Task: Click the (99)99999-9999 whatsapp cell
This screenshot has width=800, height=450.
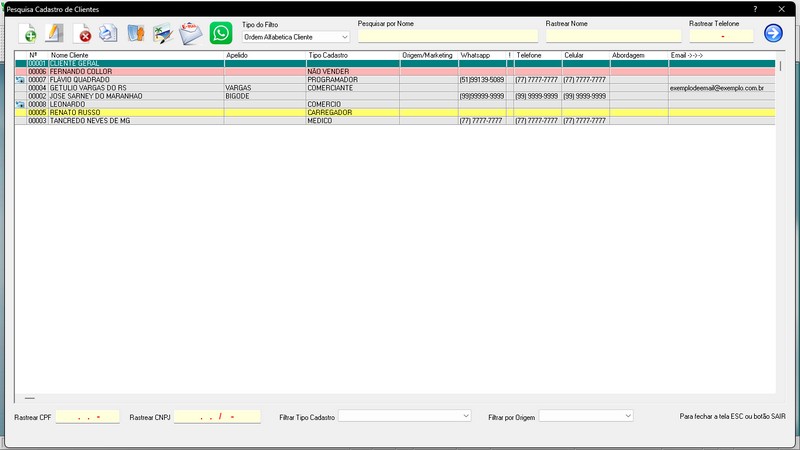Action: coord(482,96)
